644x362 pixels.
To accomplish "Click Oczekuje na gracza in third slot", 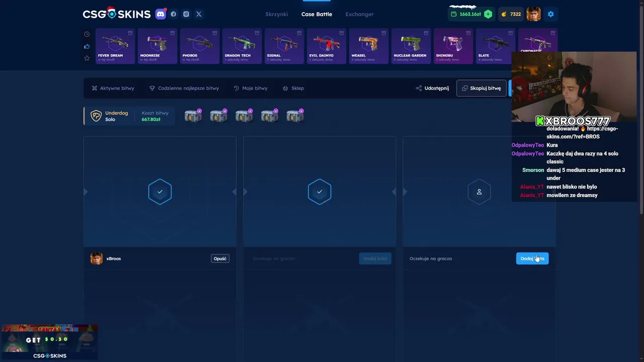I will point(431,258).
